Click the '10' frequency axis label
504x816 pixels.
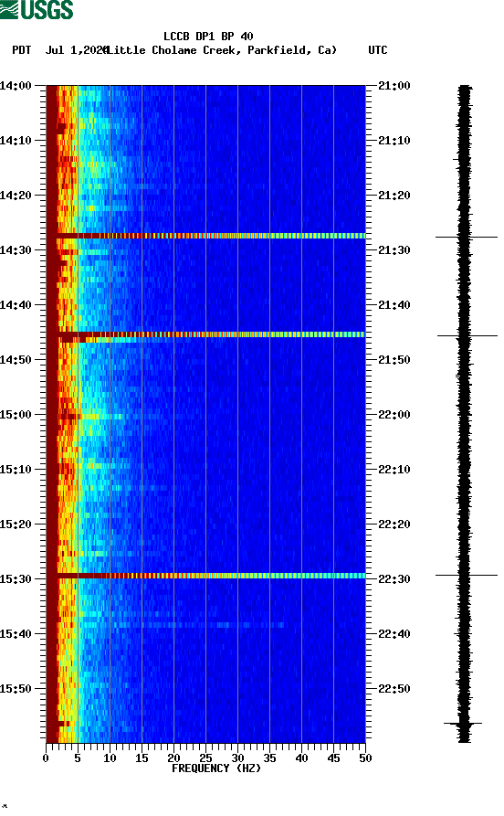[110, 758]
